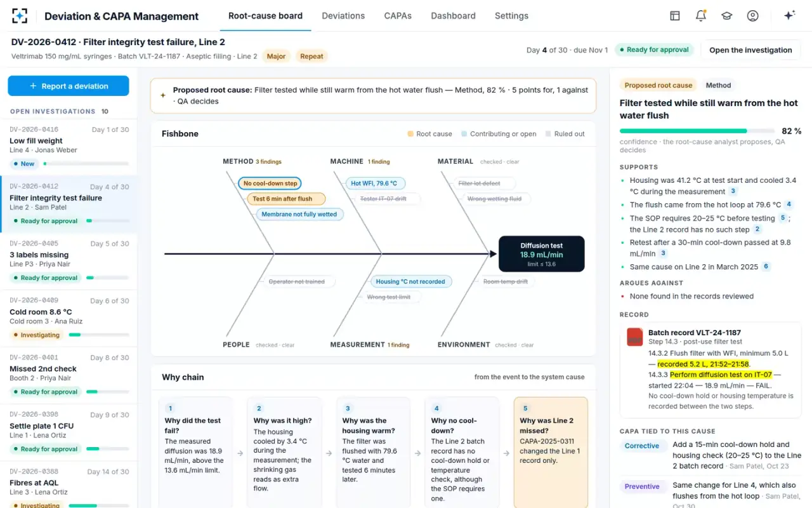Open evidence reference 5 for SOP requirement
Screen dimensions: 812x508
(x=783, y=218)
